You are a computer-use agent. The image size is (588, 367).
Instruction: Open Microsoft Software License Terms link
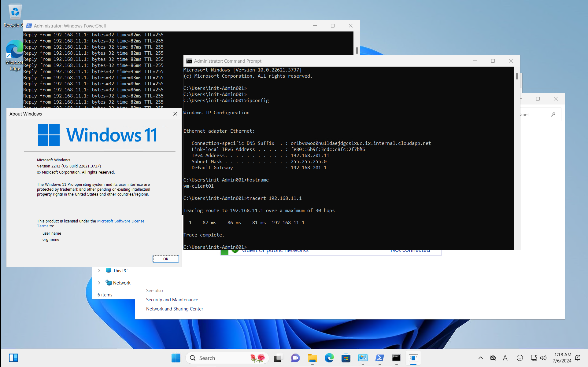(x=120, y=221)
